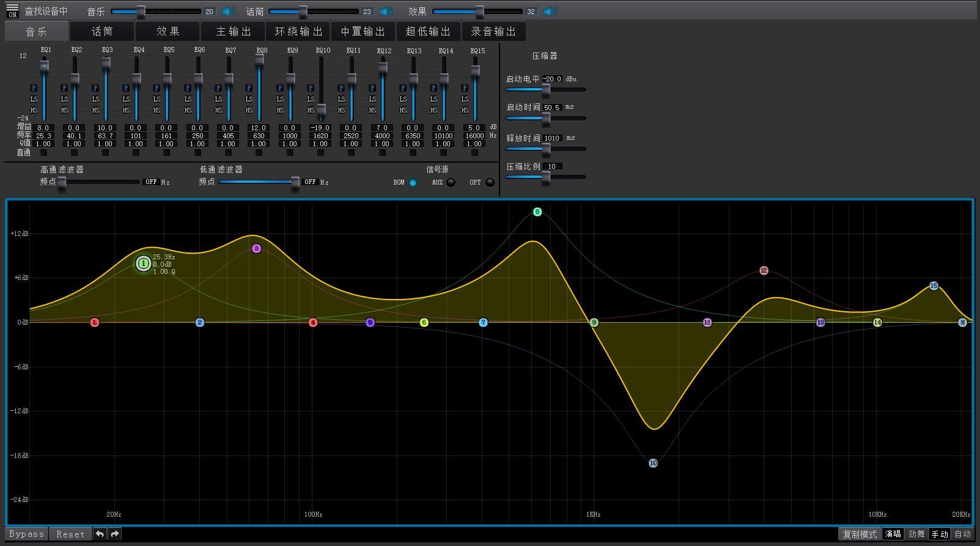Switch to the 环绕输出 tab

point(298,31)
